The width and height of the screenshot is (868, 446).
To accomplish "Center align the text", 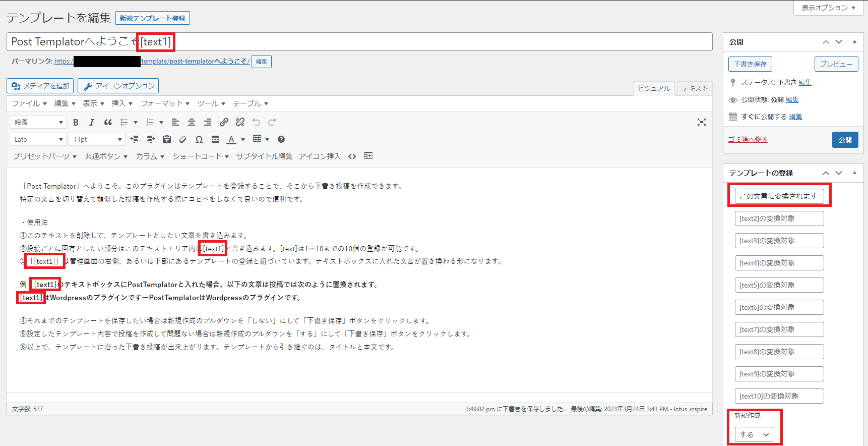I will tap(192, 122).
